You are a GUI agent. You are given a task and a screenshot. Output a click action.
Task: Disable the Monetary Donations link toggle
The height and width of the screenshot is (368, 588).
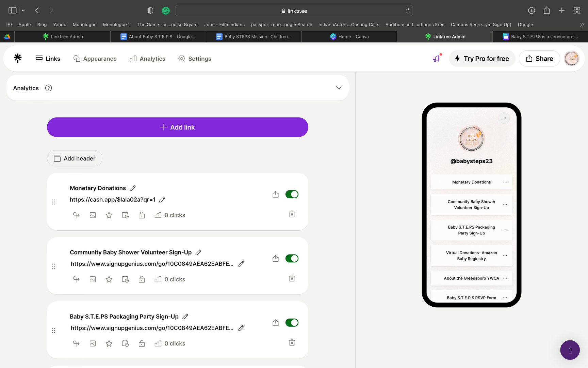[x=292, y=194]
